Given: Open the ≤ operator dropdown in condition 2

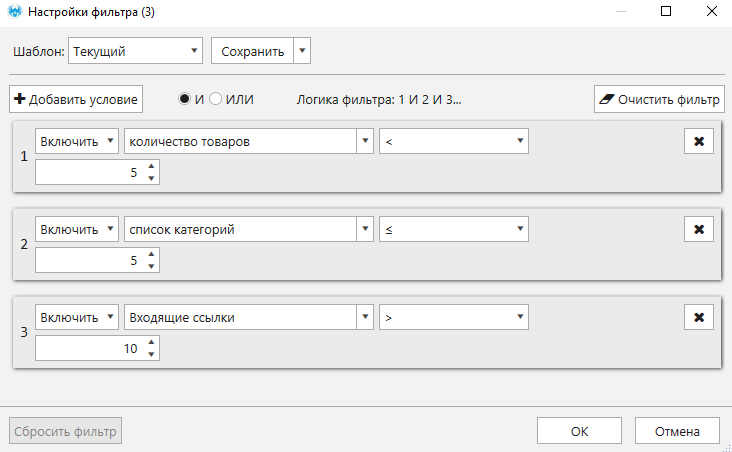Looking at the screenshot, I should tap(454, 229).
